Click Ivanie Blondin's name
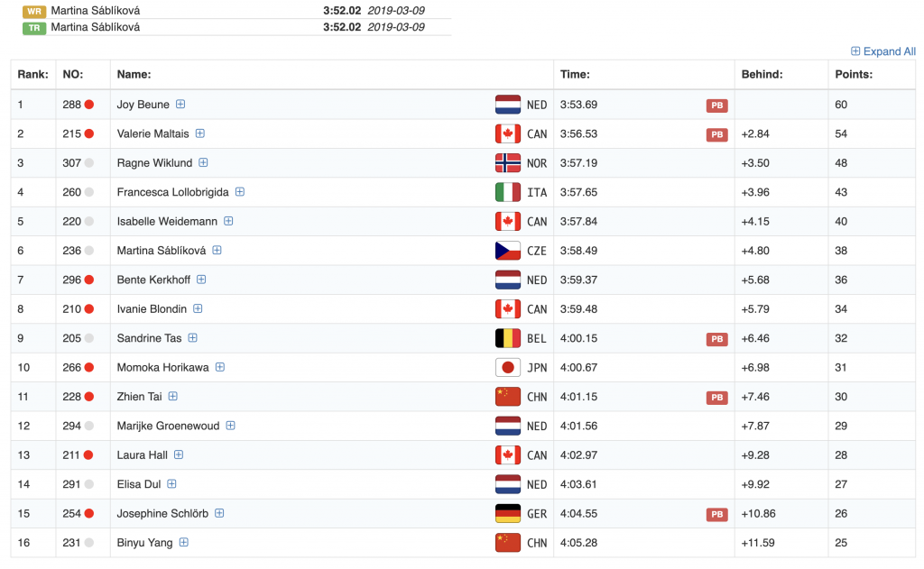This screenshot has width=924, height=569. coord(152,309)
